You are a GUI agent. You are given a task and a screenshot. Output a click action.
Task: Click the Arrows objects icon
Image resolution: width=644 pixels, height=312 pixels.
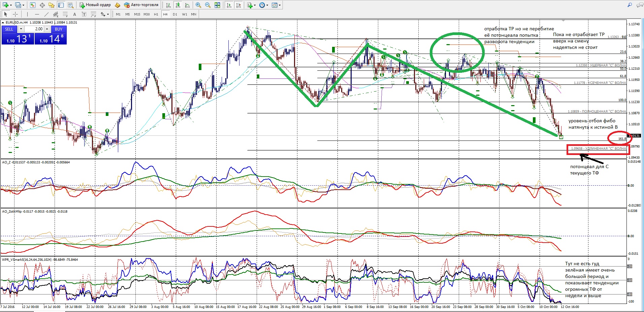pos(103,14)
